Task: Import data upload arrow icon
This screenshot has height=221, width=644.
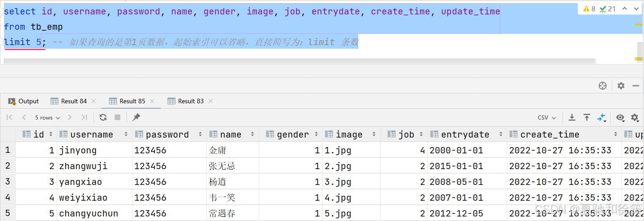Action: pyautogui.click(x=587, y=117)
